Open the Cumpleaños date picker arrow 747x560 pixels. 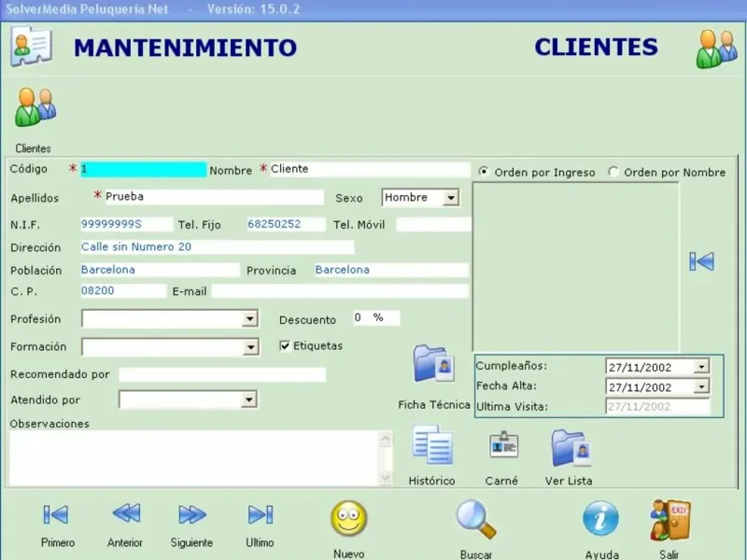coord(701,367)
